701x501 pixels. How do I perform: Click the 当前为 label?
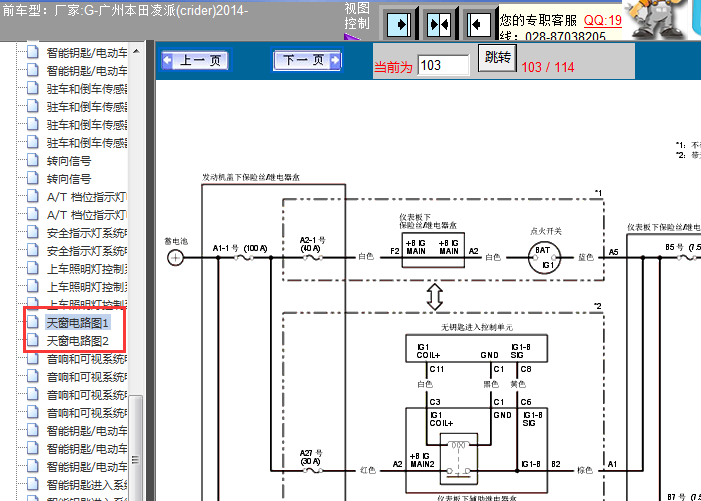pyautogui.click(x=393, y=67)
